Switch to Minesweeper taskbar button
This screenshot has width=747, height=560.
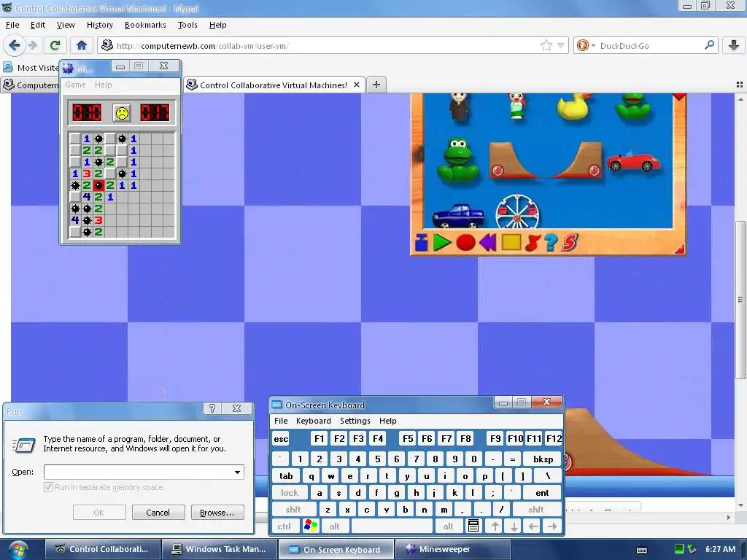click(452, 549)
